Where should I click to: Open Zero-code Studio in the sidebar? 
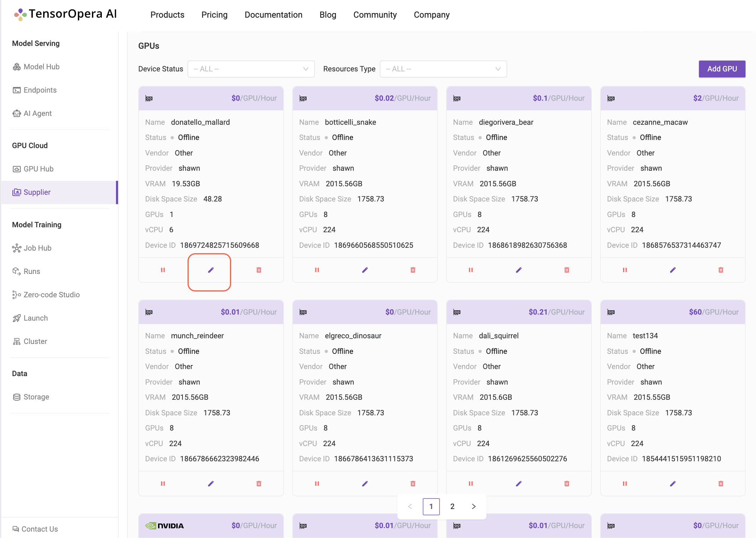click(x=46, y=295)
